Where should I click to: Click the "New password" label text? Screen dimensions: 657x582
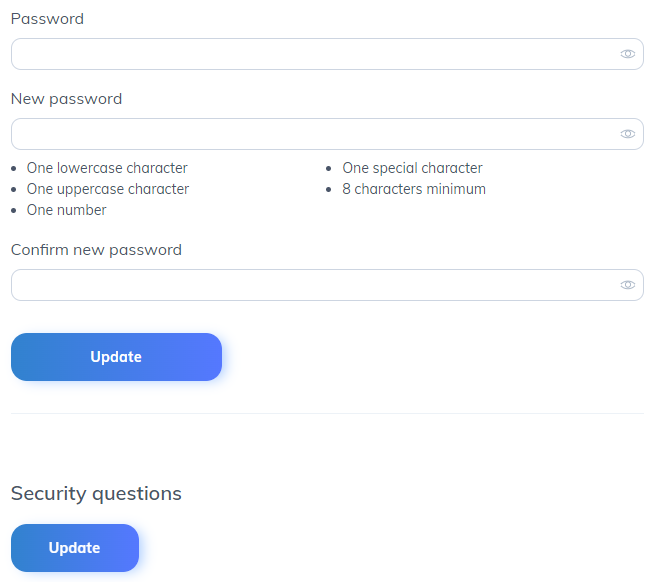point(66,99)
